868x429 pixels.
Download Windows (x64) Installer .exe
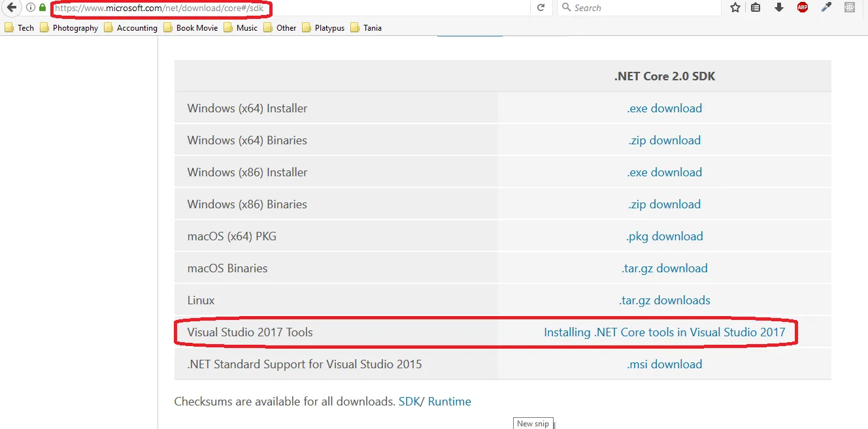664,108
